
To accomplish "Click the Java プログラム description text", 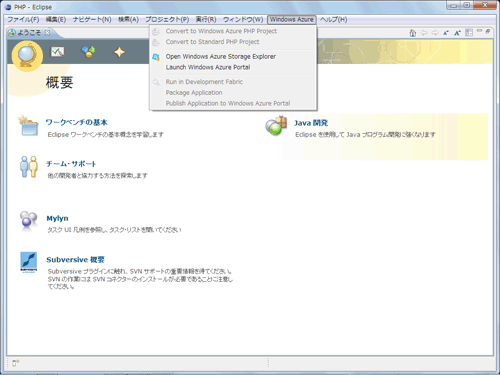I will tap(365, 135).
